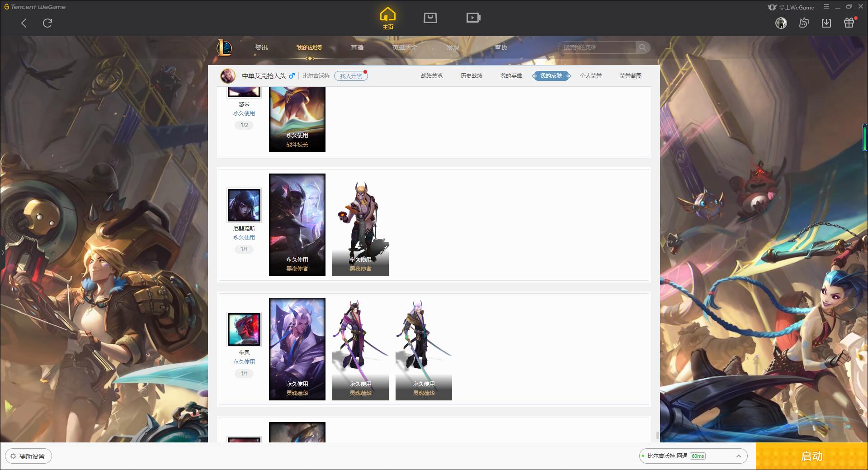Focus the 搜索我的英雄 search field
Image resolution: width=868 pixels, height=470 pixels.
(x=597, y=47)
